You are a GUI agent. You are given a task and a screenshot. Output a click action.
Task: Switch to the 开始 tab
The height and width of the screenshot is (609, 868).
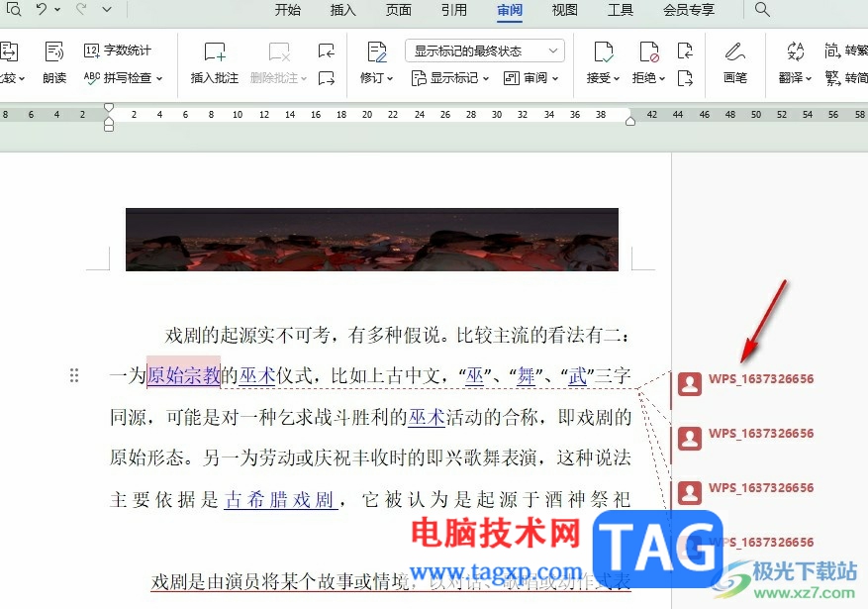pyautogui.click(x=288, y=10)
